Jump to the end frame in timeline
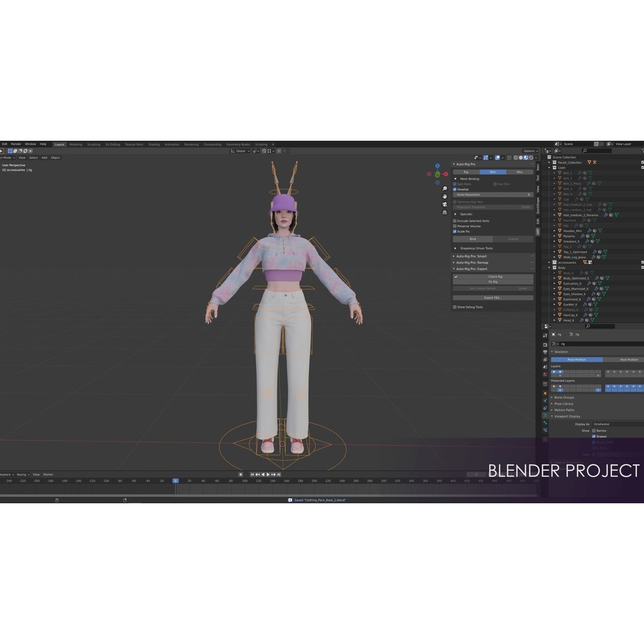Viewport: 644px width, 644px height. point(278,475)
